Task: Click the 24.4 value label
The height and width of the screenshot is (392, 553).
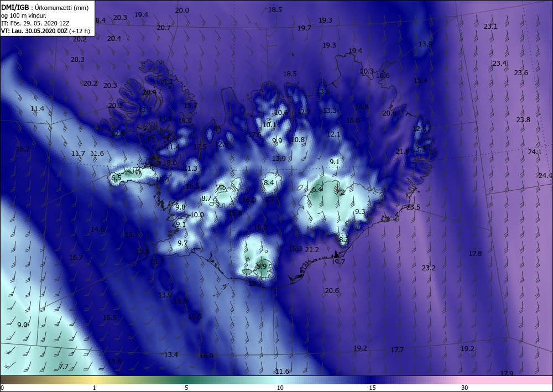Action: 545,176
